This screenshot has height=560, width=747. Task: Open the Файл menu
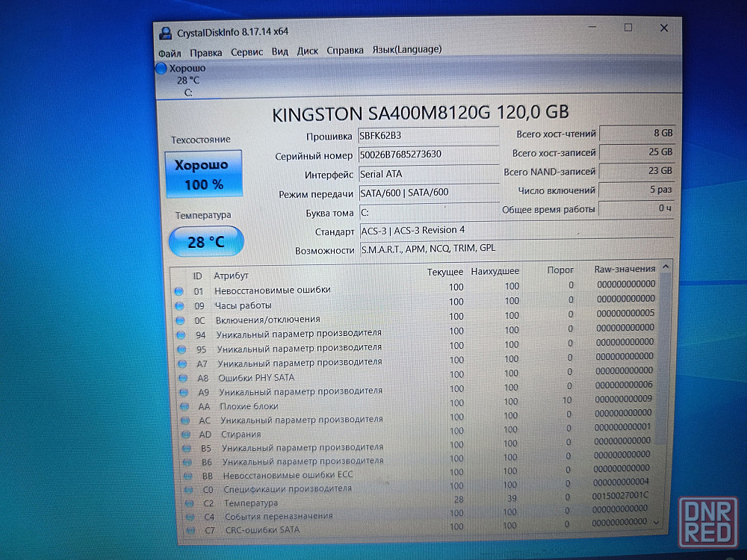coord(169,53)
